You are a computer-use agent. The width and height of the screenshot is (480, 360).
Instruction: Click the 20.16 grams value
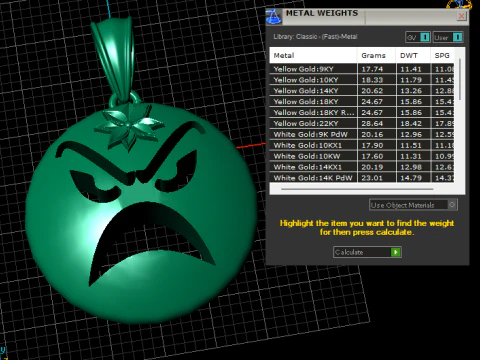[372, 134]
